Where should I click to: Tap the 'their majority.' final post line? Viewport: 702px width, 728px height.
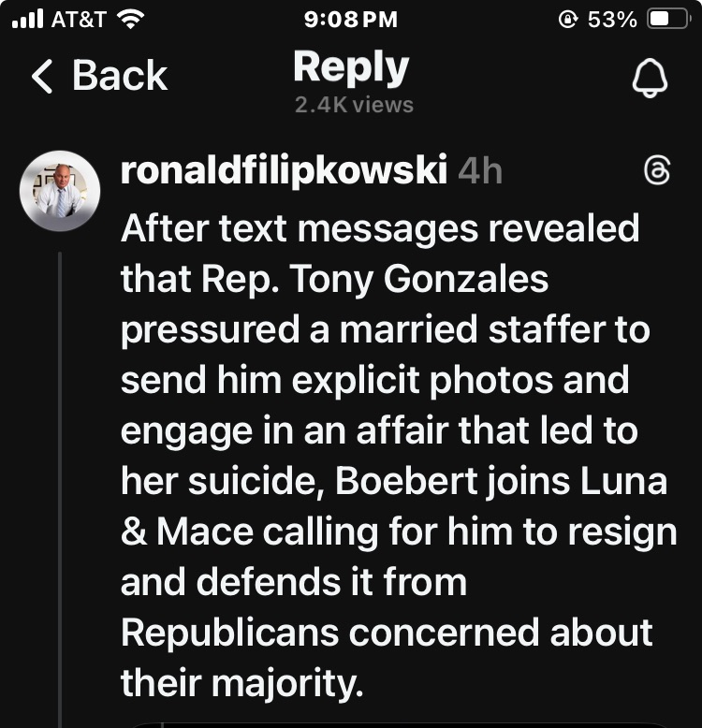pyautogui.click(x=241, y=683)
